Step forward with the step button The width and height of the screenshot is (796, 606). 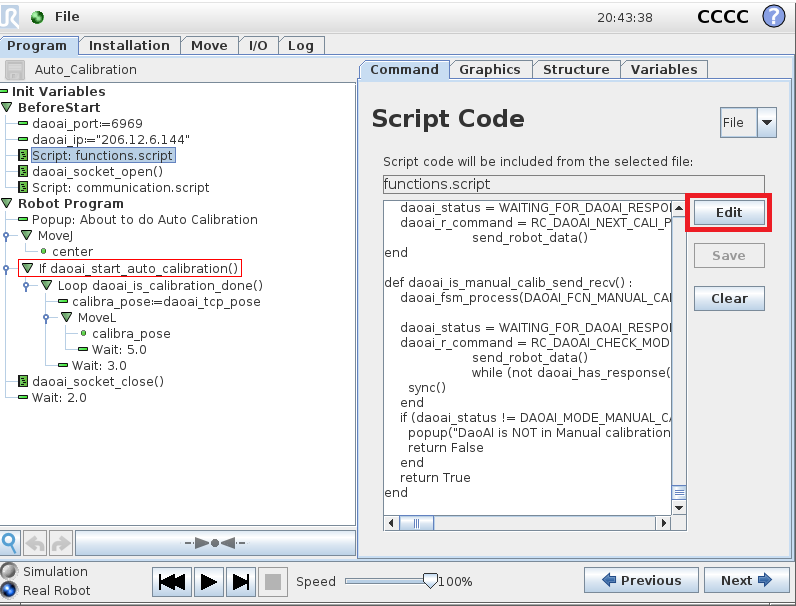point(240,582)
